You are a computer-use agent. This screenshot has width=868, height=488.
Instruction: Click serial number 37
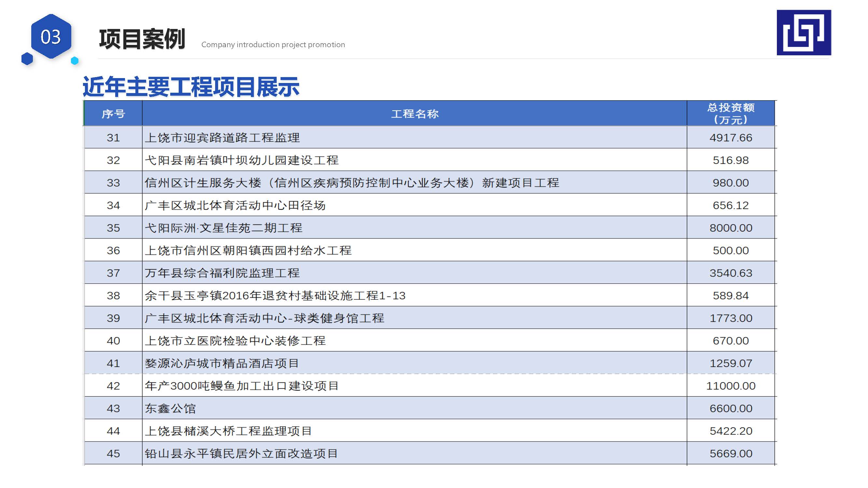[x=113, y=273]
